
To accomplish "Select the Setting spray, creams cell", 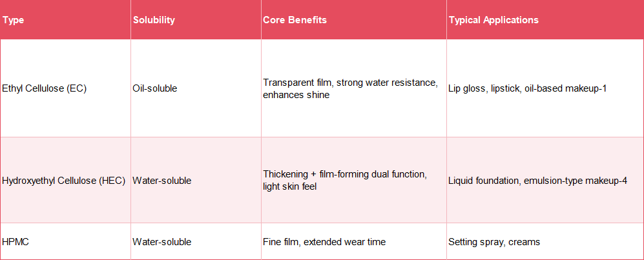I will [x=545, y=241].
